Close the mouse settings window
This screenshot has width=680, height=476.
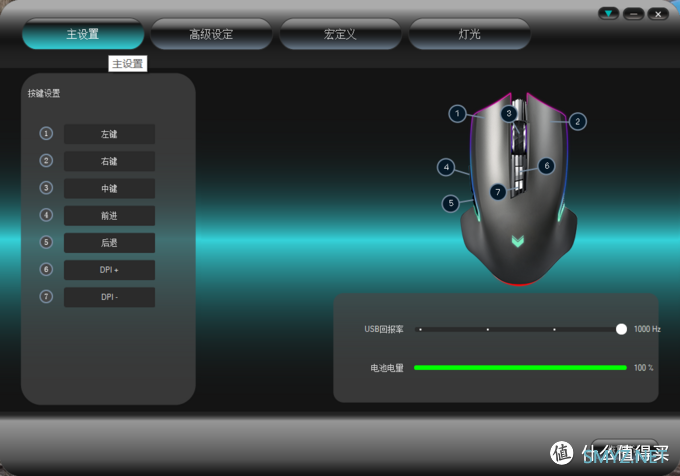click(658, 14)
